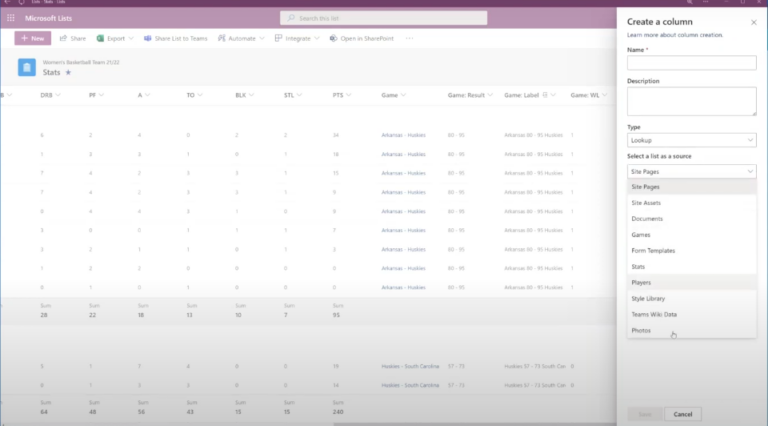This screenshot has width=768, height=426.
Task: Select Players in the source list
Action: [692, 283]
